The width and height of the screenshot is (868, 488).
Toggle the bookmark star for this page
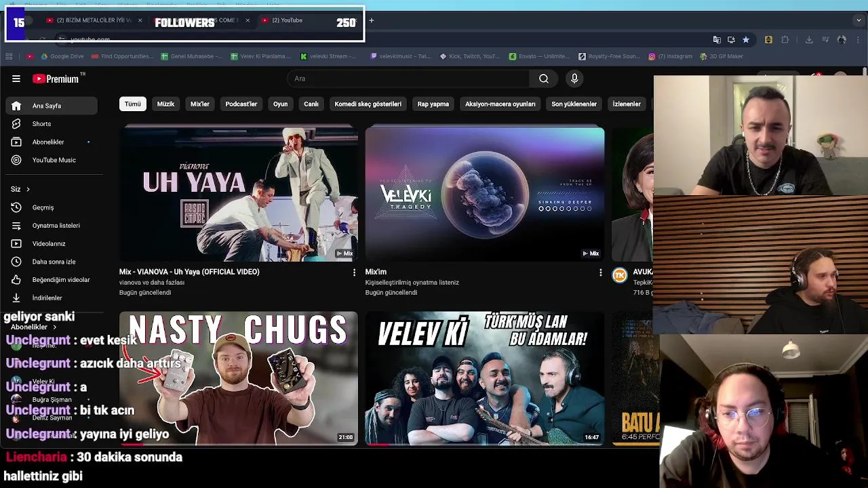[x=746, y=40]
